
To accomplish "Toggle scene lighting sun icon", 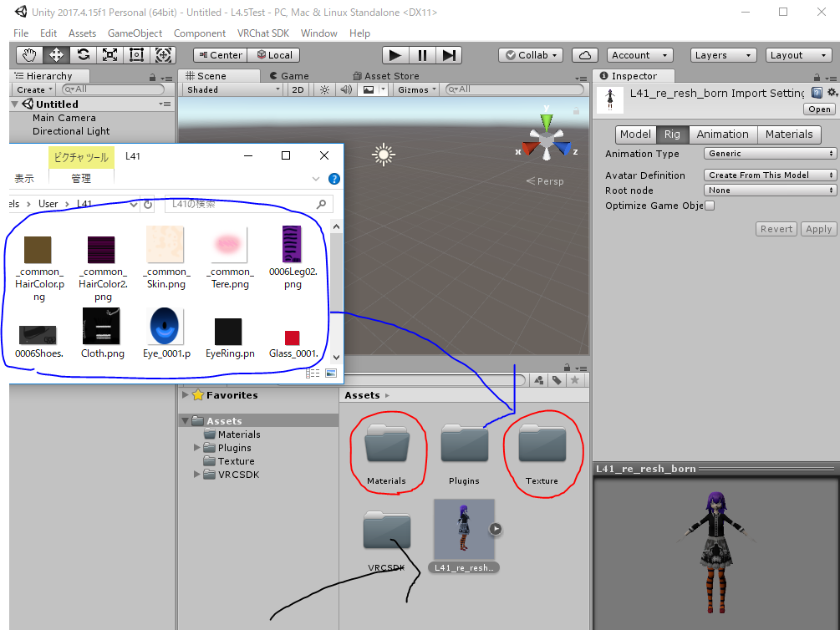I will (x=324, y=89).
